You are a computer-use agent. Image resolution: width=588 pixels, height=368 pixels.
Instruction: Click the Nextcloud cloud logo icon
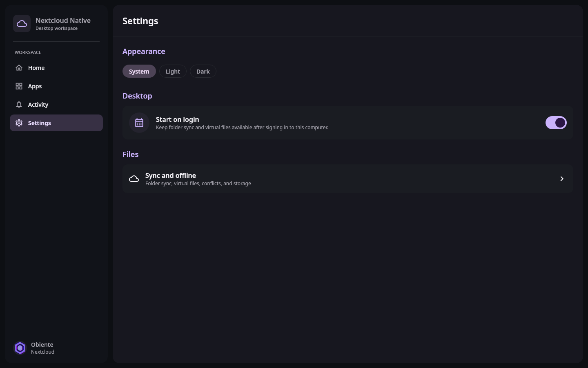click(22, 24)
